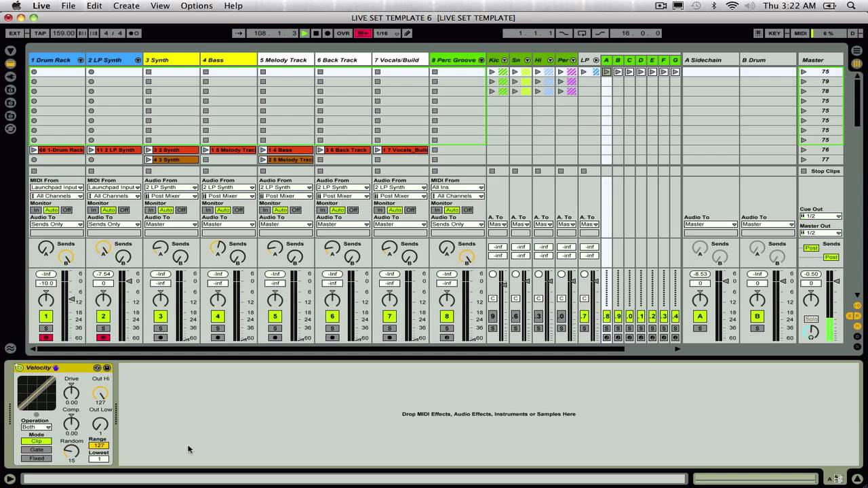Toggle the OVR overdub switch

pyautogui.click(x=343, y=33)
